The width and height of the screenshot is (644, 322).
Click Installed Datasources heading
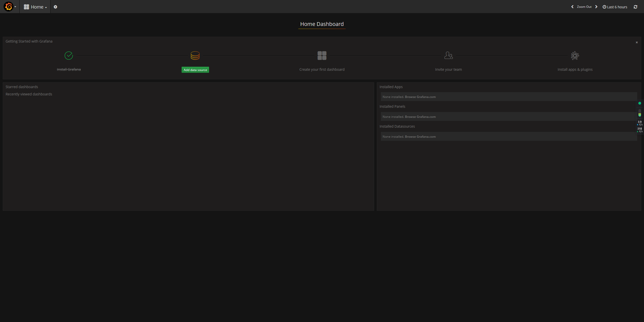point(397,126)
